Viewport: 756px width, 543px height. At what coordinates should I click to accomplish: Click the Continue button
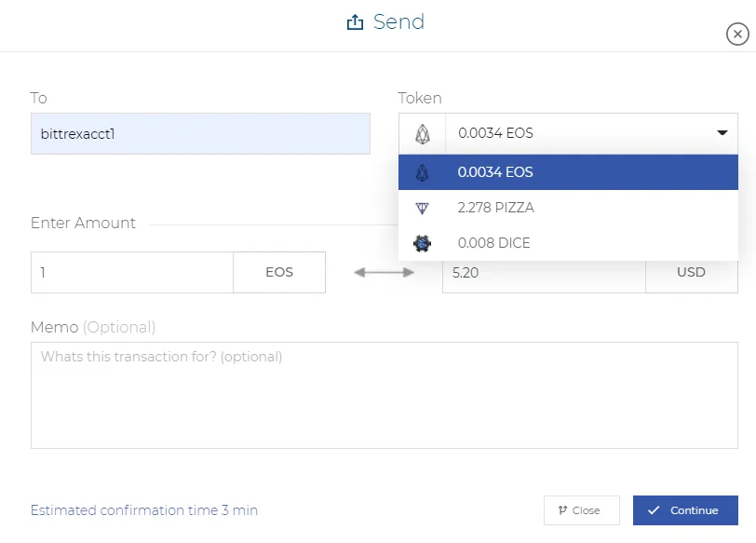[685, 510]
